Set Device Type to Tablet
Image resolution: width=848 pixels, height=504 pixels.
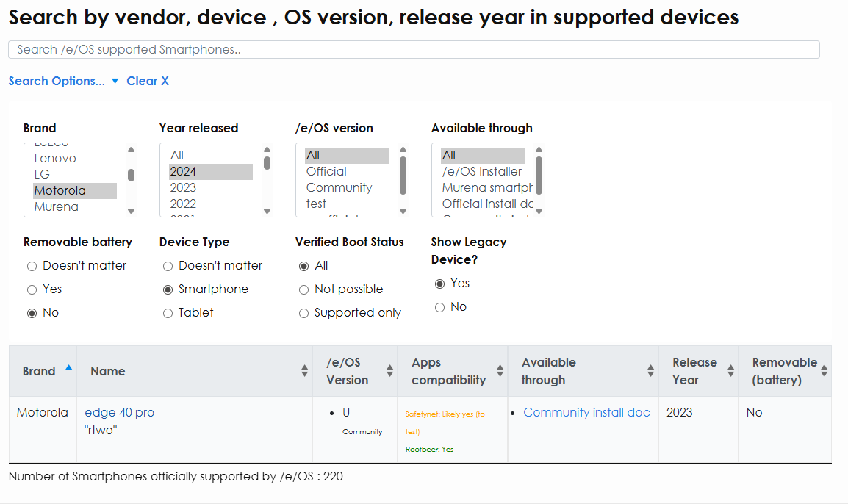click(168, 313)
